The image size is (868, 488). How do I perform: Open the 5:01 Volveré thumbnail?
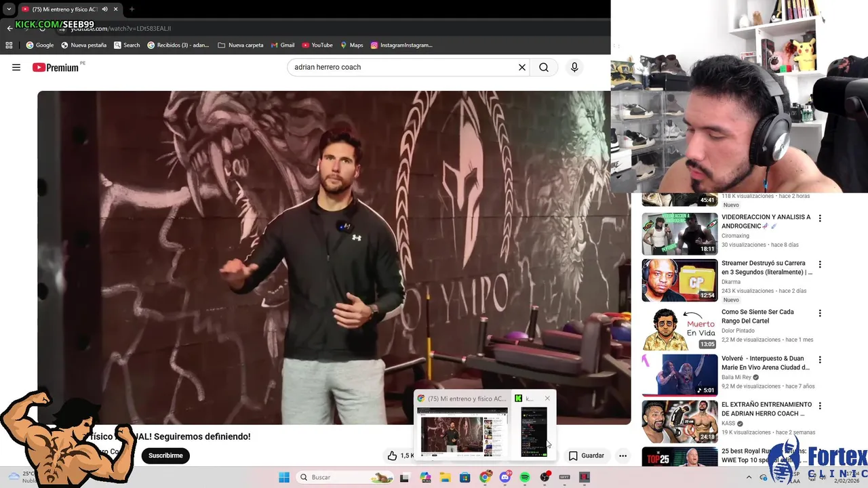[679, 375]
